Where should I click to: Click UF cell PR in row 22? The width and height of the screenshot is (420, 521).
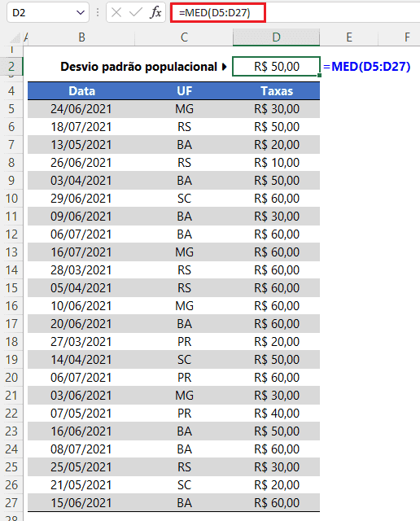click(184, 414)
